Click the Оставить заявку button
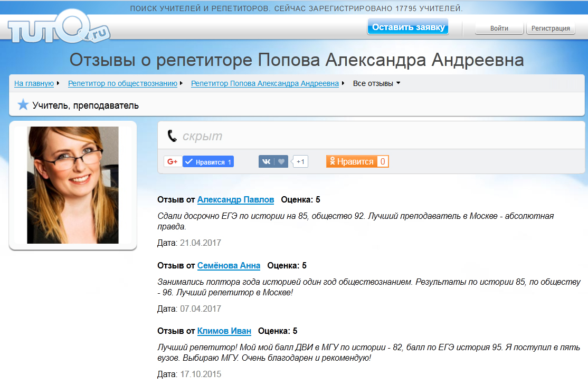Viewport: 588px width, 385px height. (x=408, y=27)
